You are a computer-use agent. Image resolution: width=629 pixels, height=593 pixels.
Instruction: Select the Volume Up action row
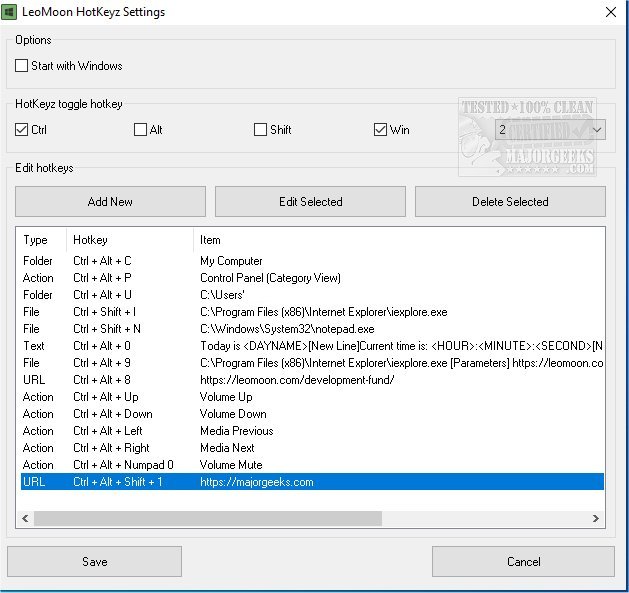click(x=312, y=397)
